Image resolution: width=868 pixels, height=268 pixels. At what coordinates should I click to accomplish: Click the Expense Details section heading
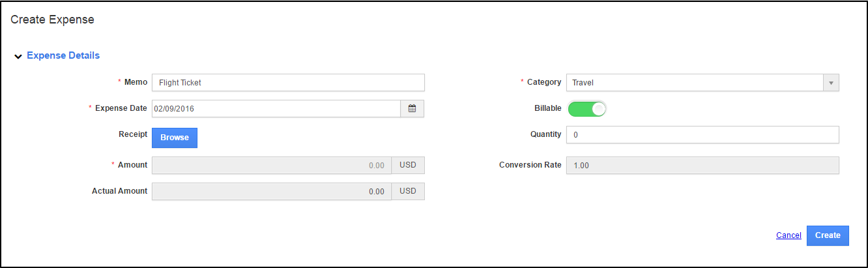coord(63,55)
